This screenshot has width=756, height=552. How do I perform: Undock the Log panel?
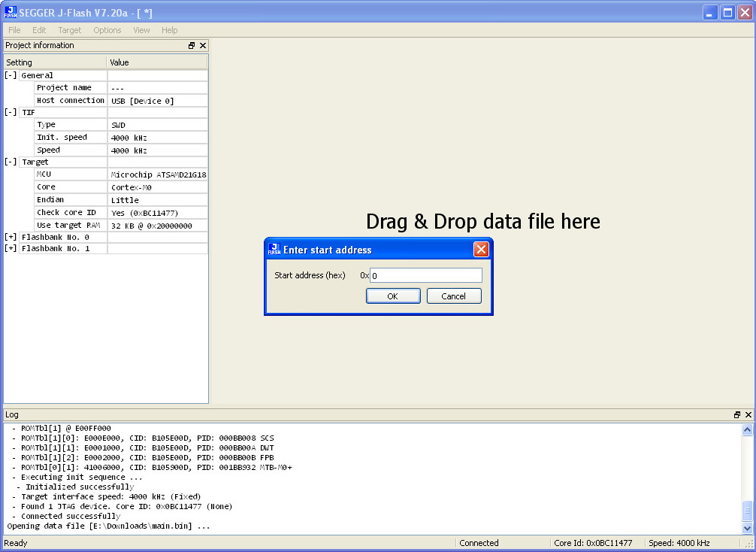coord(736,414)
